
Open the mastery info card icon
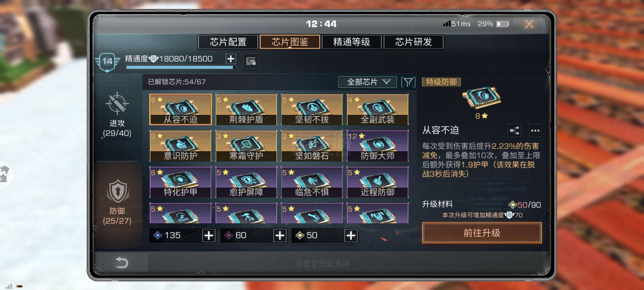(251, 61)
